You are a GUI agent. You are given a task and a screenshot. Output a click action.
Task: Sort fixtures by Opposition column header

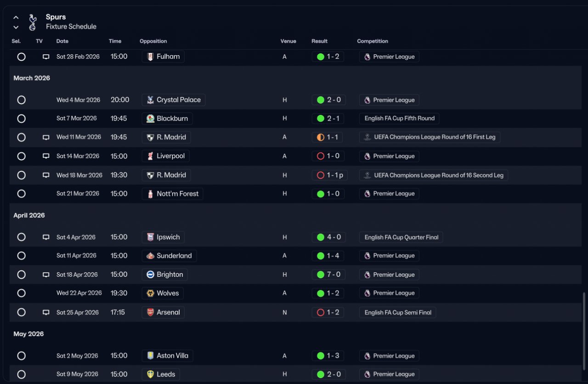[153, 41]
